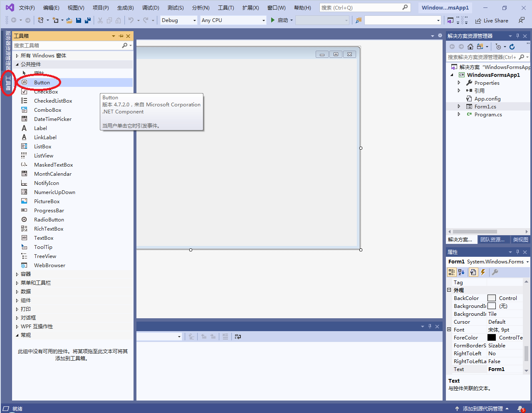Click the refresh icon in Solution Explorer
The image size is (532, 413).
pyautogui.click(x=512, y=47)
